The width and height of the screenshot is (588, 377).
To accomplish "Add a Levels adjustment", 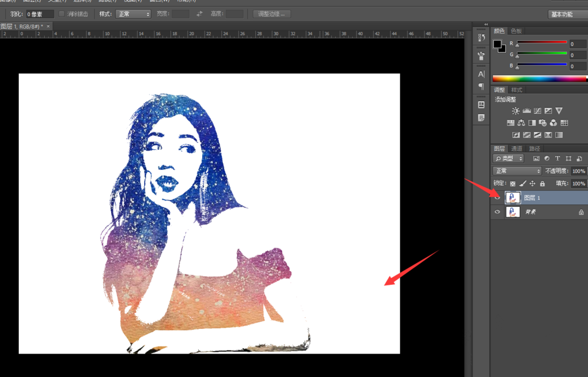I will tap(526, 110).
